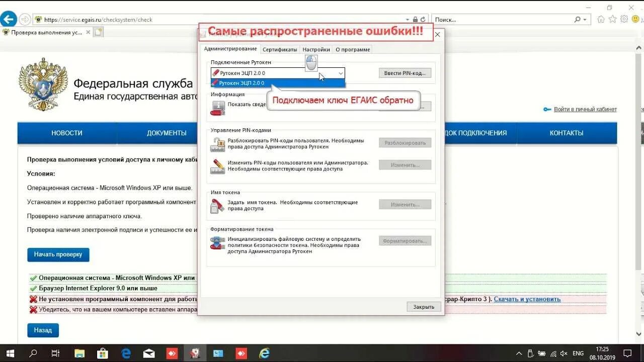Expand the connected Rutoken combo box arrow
644x362 pixels.
(341, 73)
